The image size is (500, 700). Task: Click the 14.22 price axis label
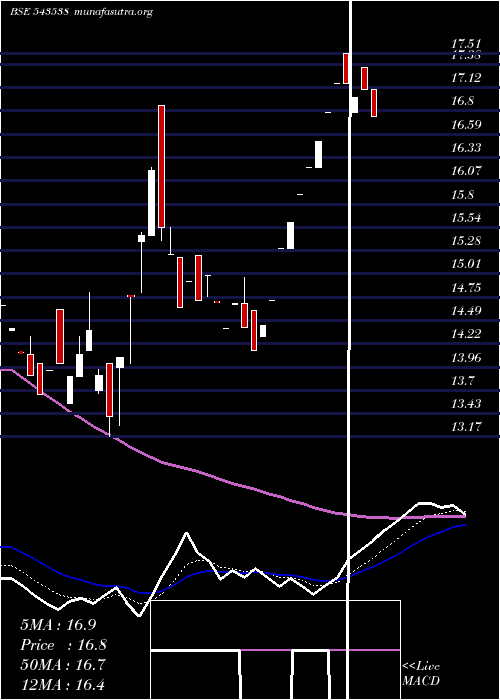pyautogui.click(x=466, y=334)
